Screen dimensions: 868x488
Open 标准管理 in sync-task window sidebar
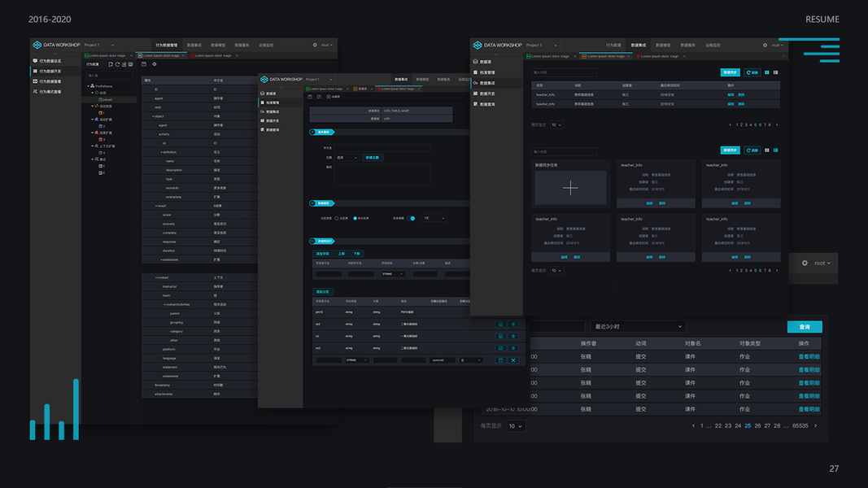484,72
